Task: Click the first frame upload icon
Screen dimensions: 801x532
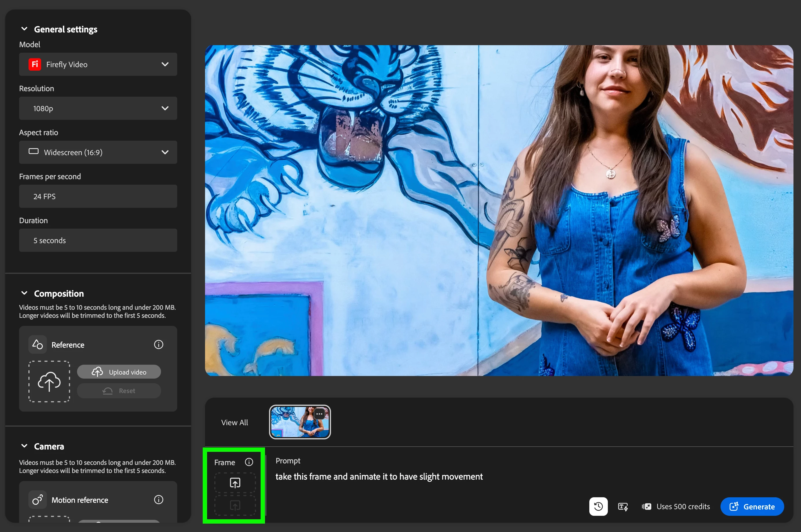Action: tap(235, 483)
